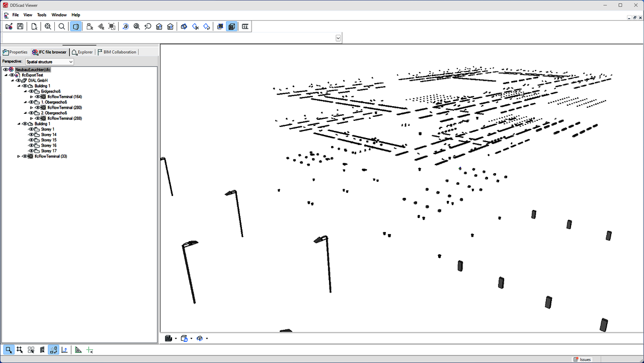The height and width of the screenshot is (363, 644).
Task: Open the Tools menu
Action: 42,15
